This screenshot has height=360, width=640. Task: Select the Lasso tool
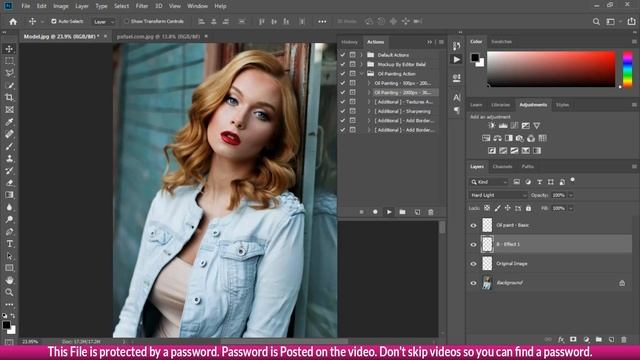[9, 73]
